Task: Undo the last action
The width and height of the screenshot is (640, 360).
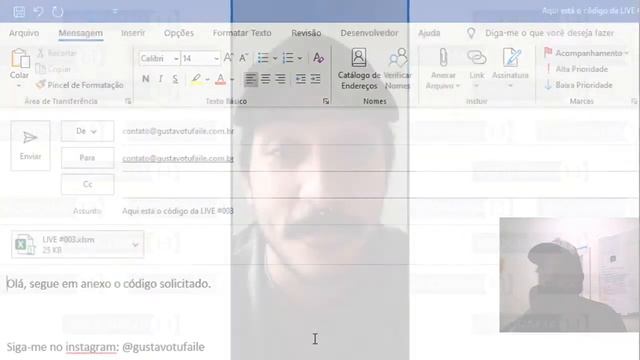Action: coord(38,11)
